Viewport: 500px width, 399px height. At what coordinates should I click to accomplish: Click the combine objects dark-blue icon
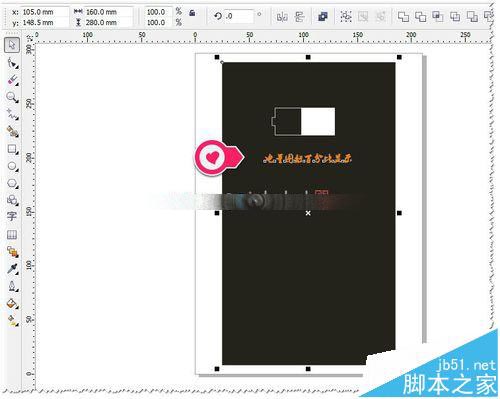coord(323,16)
